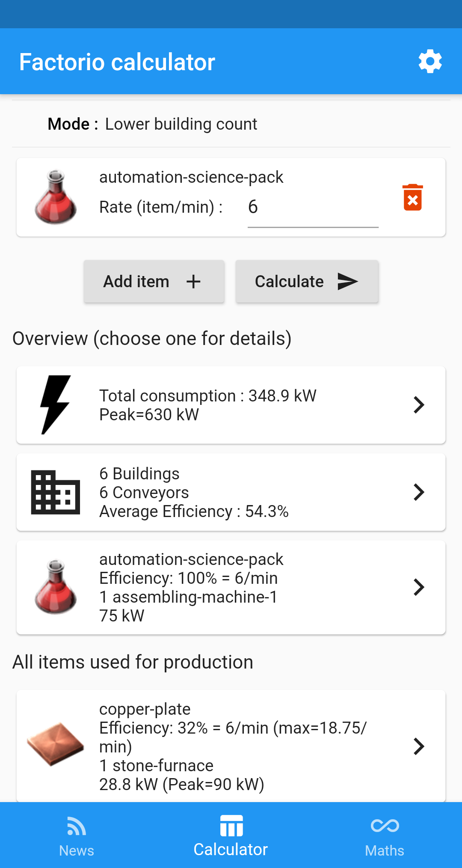Open the Average Efficiency 54.3% card
The height and width of the screenshot is (868, 462).
[x=231, y=492]
